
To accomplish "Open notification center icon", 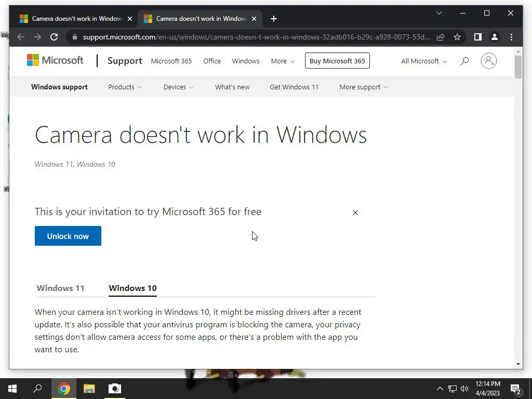I will [515, 389].
